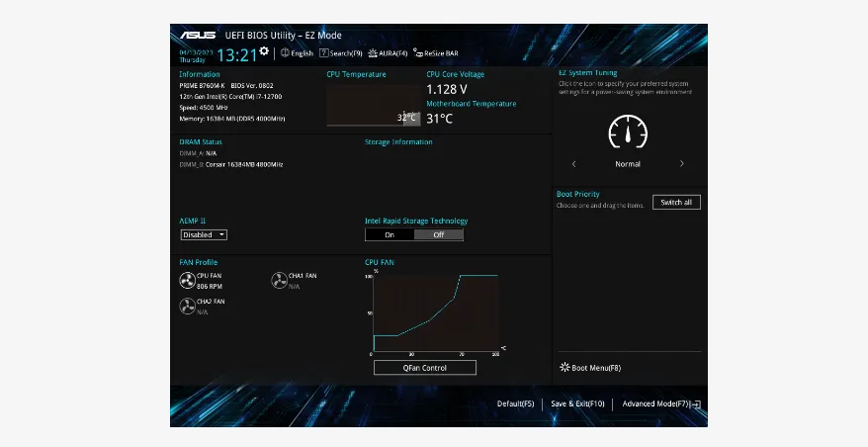868x447 pixels.
Task: Click the CHA1 FAN icon
Action: tap(279, 280)
